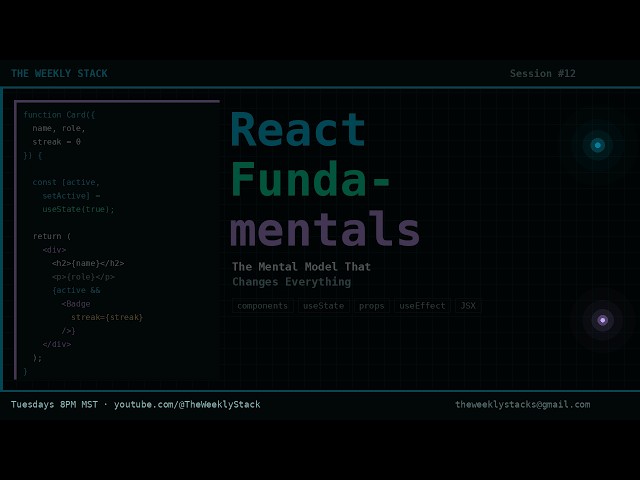Click the purple "mentals" title word
Image resolution: width=640 pixels, height=480 pixels.
click(x=325, y=228)
